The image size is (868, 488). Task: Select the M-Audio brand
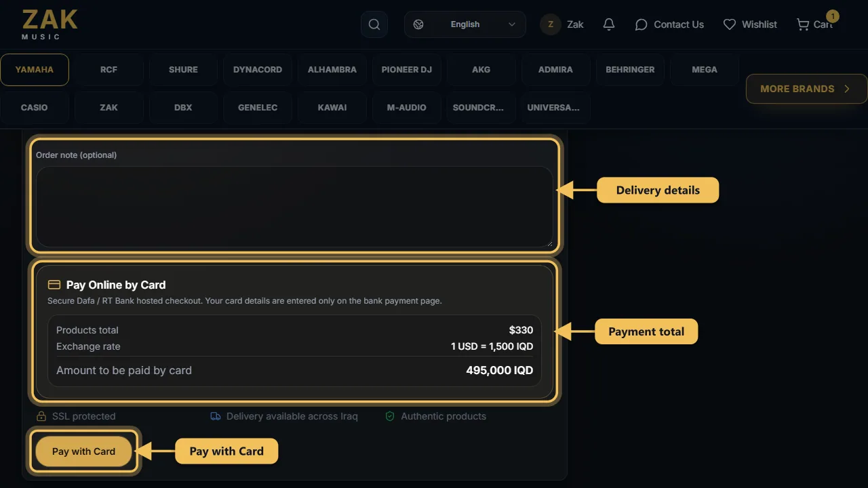coord(407,108)
